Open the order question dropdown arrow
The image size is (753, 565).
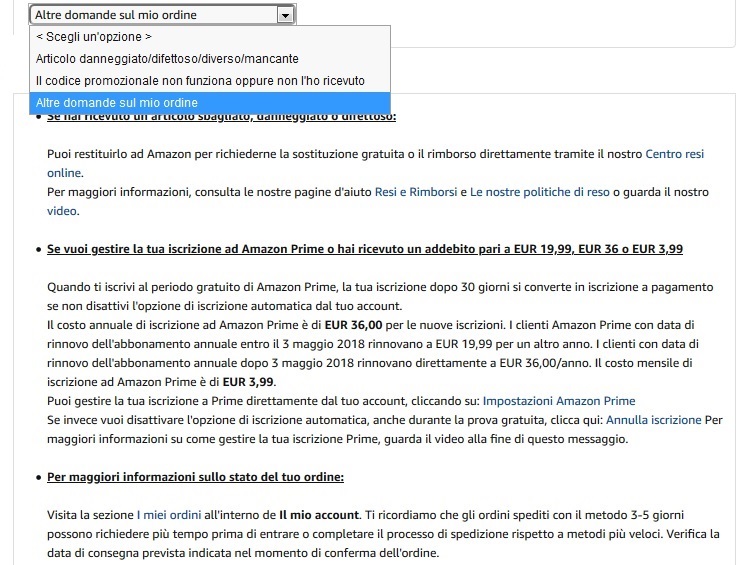[285, 15]
